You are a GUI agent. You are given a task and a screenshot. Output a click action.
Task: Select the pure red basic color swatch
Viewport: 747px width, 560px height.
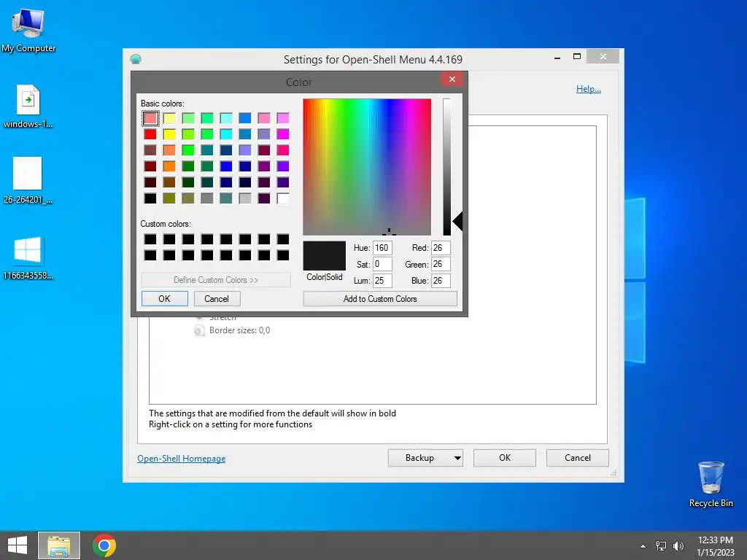coord(150,134)
